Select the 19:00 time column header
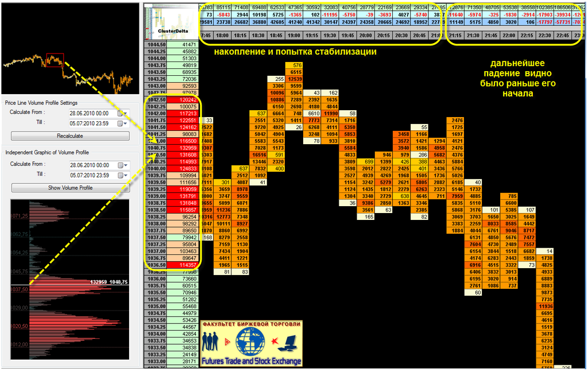Screen dimensions: 588x371 tap(295, 36)
